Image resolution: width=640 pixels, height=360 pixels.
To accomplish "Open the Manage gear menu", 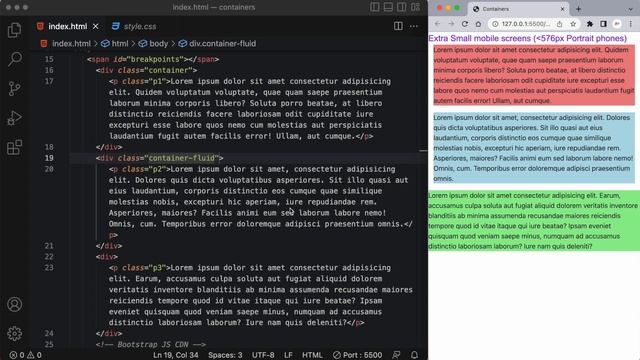I will tap(14, 333).
